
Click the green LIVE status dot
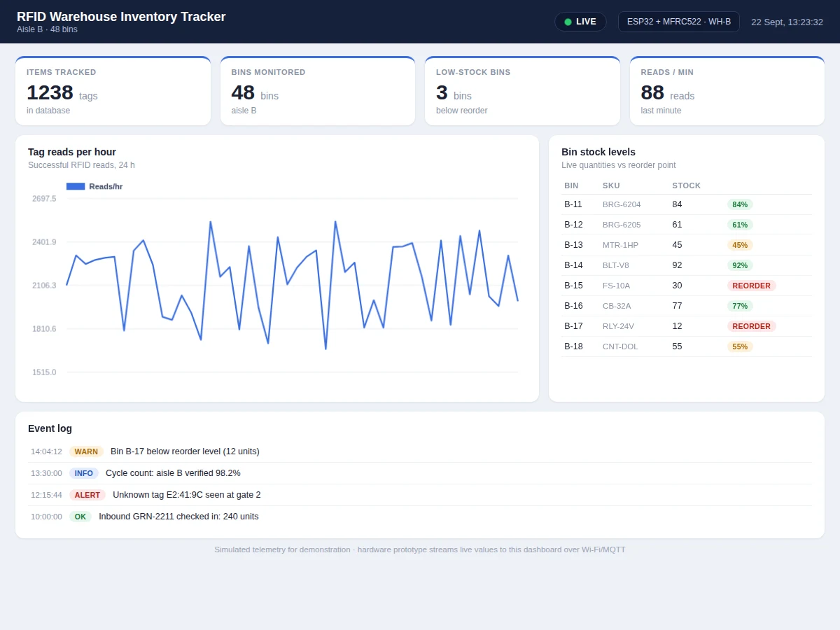coord(568,22)
